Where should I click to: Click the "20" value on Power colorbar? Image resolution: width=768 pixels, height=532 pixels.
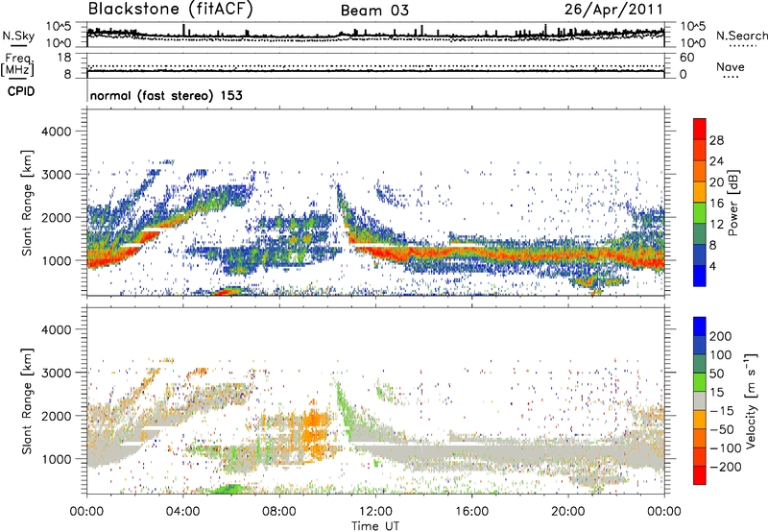pos(716,182)
